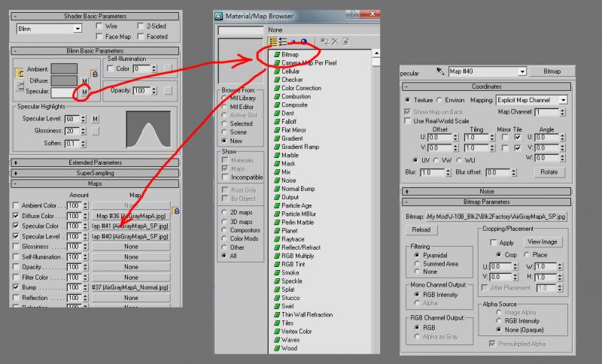Select the Summed Area filtering option
Viewport: 602px width, 364px height.
(x=417, y=263)
